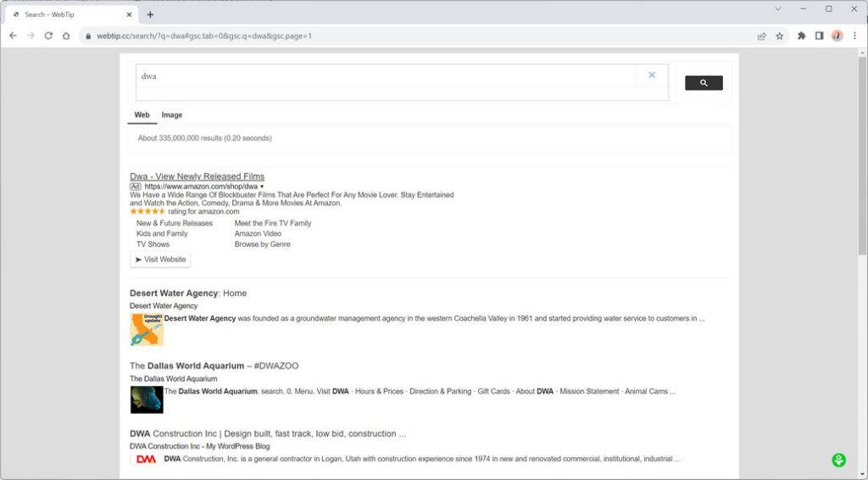
Task: Open the extensions puzzle menu
Action: [802, 36]
